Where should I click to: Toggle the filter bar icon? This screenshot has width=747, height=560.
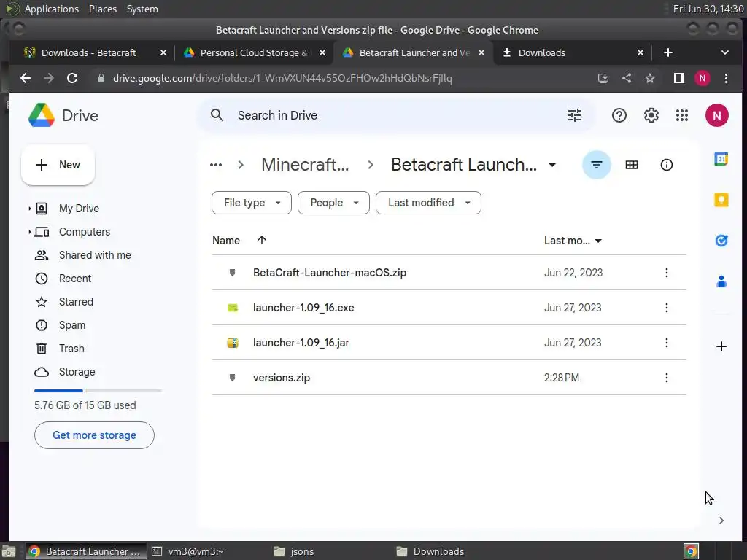pos(596,165)
